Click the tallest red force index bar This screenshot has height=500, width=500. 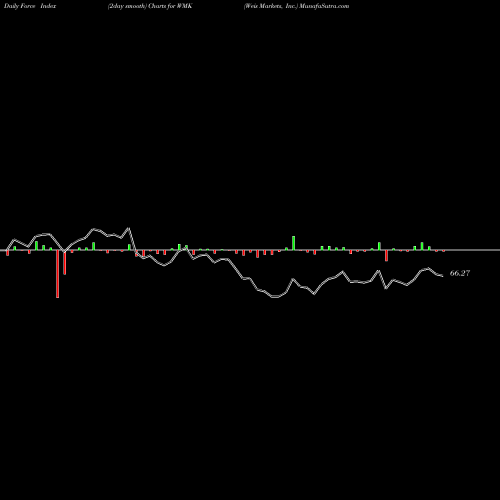click(58, 274)
